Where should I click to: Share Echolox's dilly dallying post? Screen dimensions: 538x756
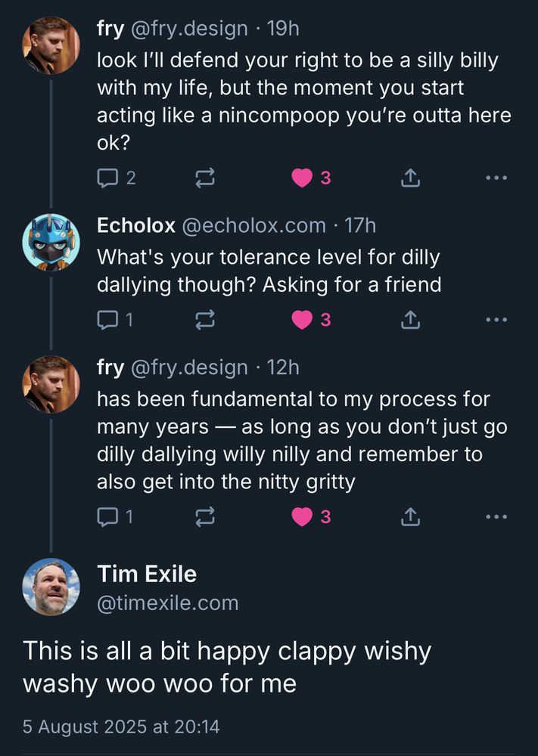[409, 320]
